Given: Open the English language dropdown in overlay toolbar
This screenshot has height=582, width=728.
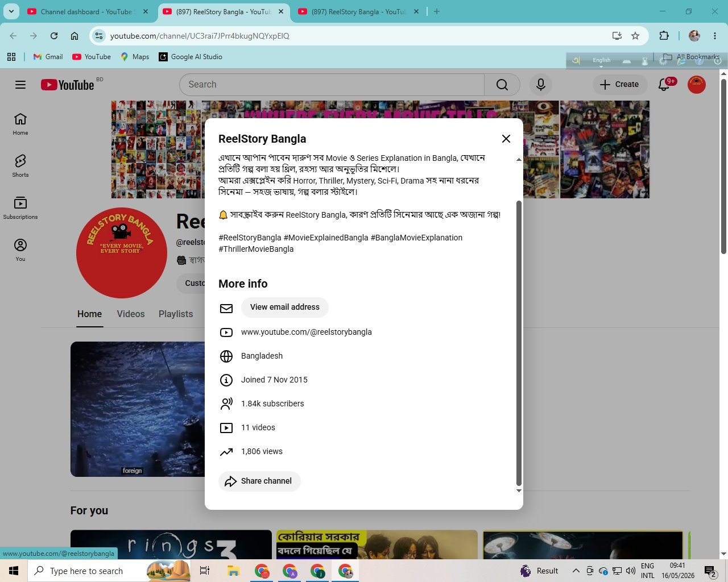Looking at the screenshot, I should (x=601, y=61).
